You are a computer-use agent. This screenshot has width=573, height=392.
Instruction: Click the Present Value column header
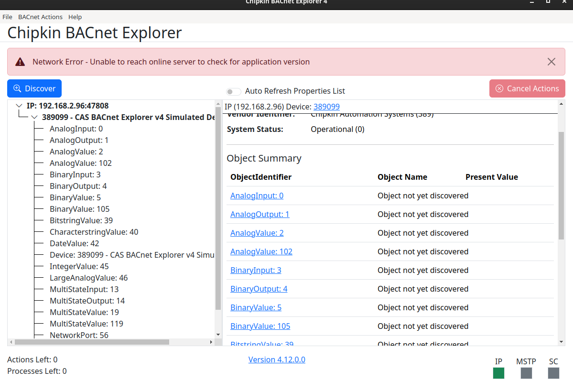click(x=491, y=177)
